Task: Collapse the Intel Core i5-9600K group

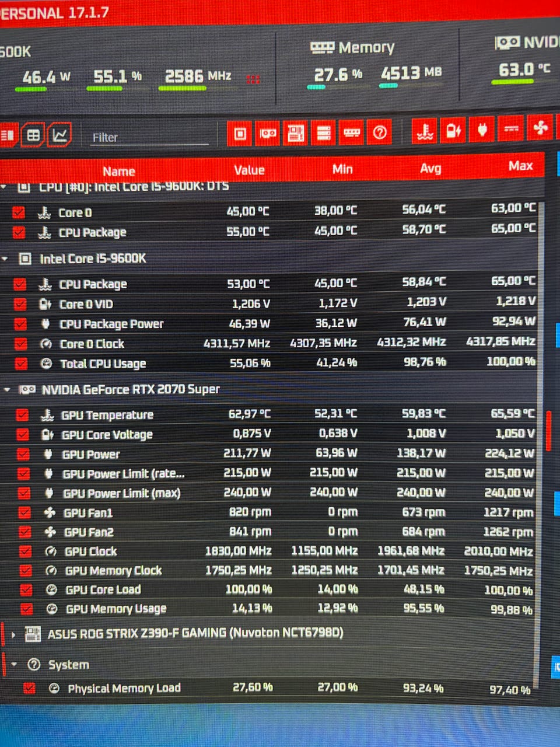Action: point(6,258)
